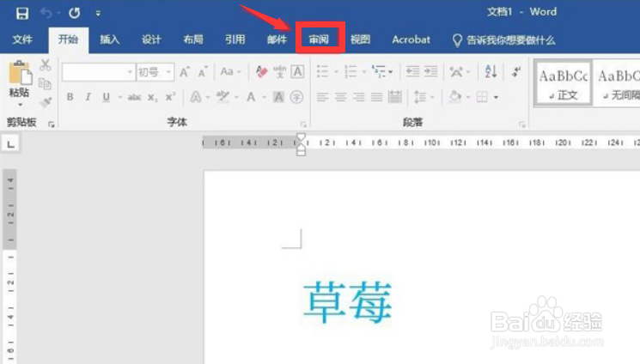The image size is (640, 364).
Task: Toggle Subscript formatting
Action: [x=152, y=97]
